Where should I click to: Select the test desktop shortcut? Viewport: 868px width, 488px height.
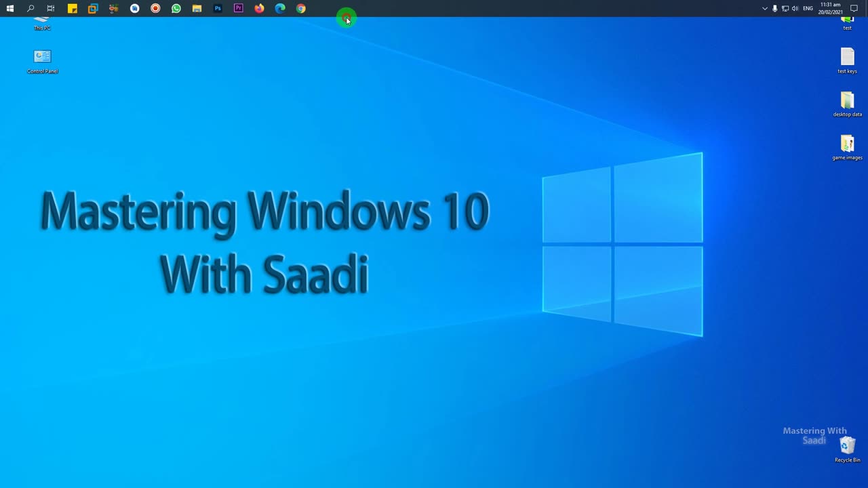coord(847,24)
